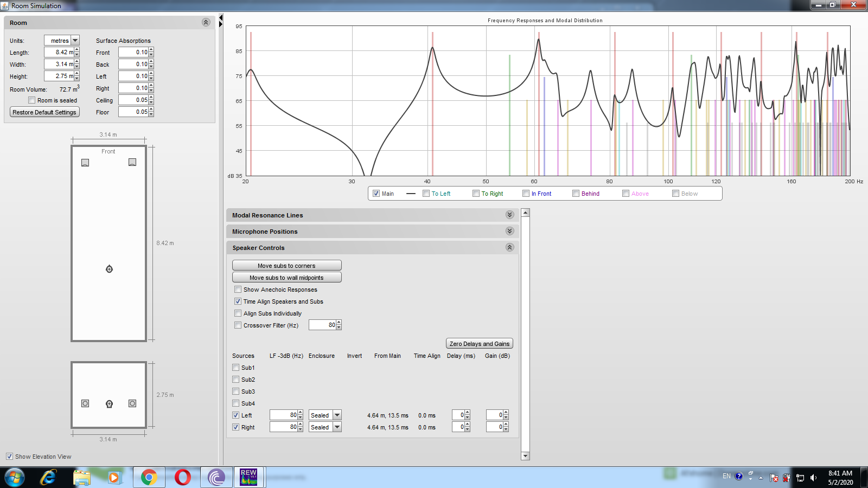
Task: Open Opera browser from the taskbar
Action: [x=183, y=477]
